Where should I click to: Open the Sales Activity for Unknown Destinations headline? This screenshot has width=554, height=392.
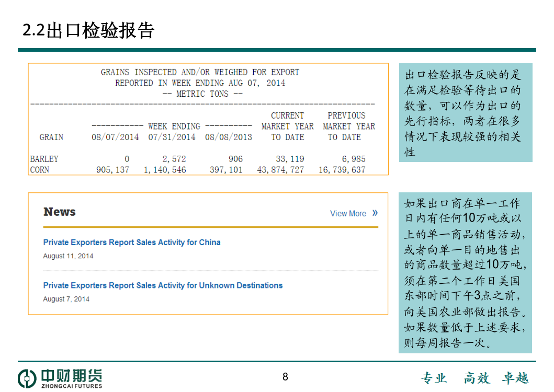tap(163, 285)
